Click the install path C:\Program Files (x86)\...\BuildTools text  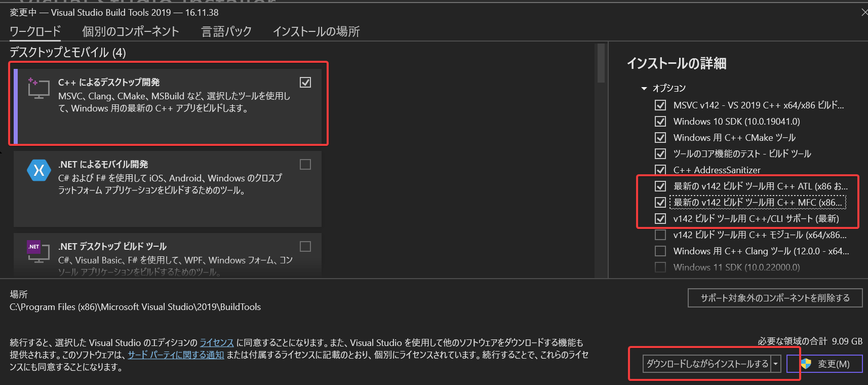click(135, 307)
